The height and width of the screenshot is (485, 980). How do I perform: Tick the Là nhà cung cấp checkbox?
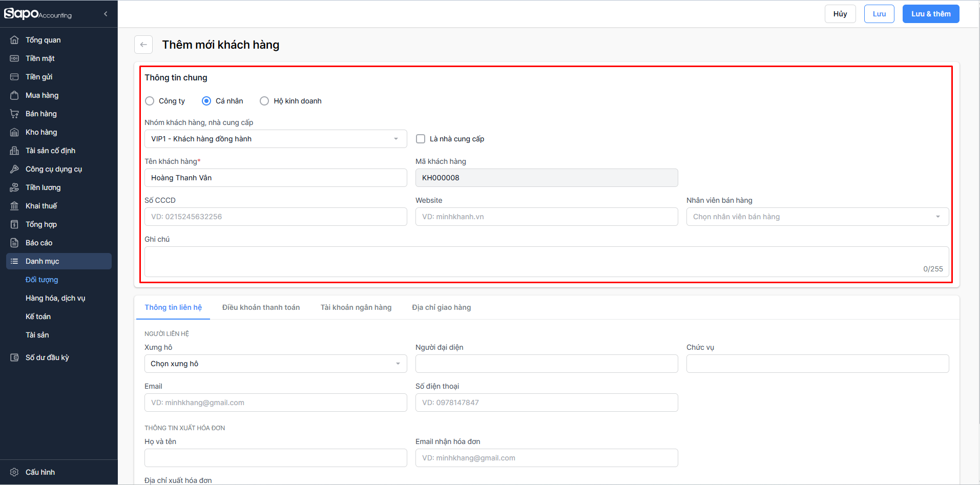pyautogui.click(x=421, y=139)
